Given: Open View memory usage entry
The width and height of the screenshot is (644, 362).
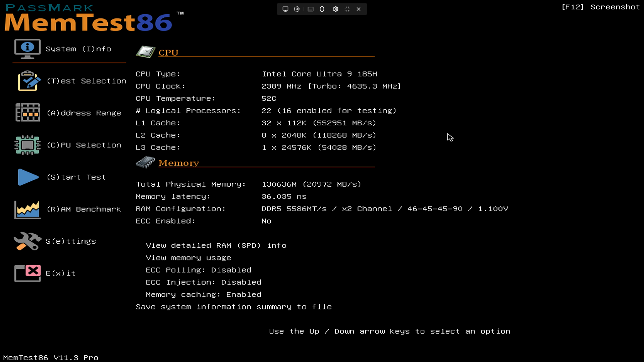Looking at the screenshot, I should point(188,258).
